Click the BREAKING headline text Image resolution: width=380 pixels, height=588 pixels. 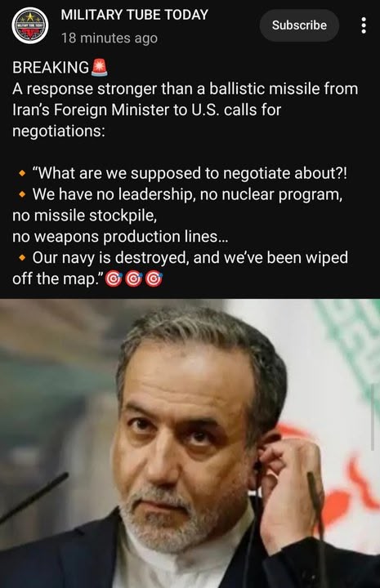point(51,68)
